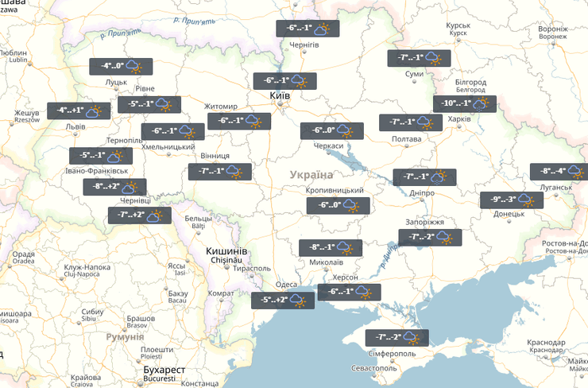588x388 pixels.
Task: Click the cloud icon on Kharkiv's -10° badge
Action: 479,104
